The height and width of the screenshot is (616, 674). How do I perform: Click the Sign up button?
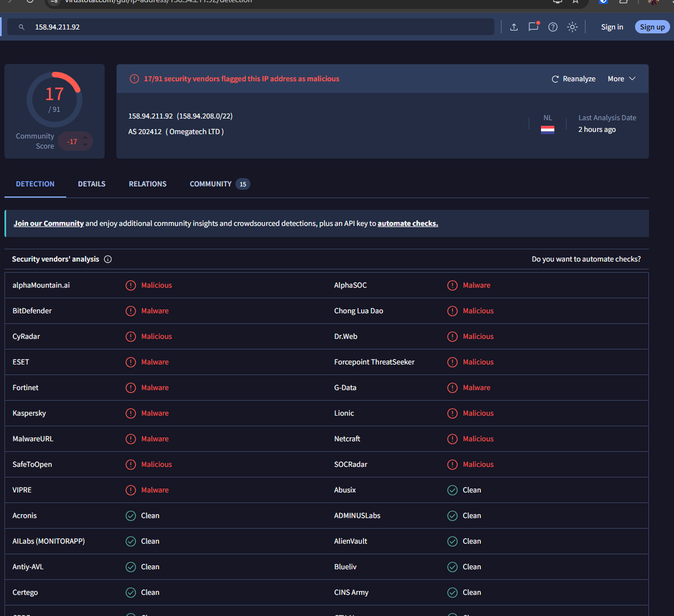pos(652,27)
